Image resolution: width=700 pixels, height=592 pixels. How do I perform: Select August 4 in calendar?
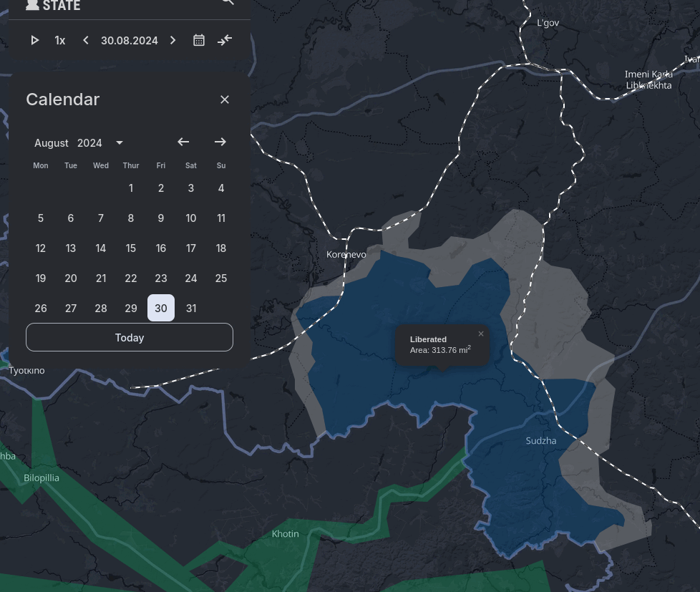pos(221,188)
